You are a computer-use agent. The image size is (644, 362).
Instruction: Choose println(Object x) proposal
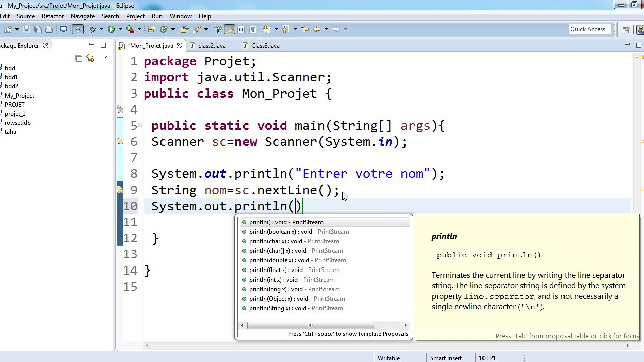click(324, 299)
